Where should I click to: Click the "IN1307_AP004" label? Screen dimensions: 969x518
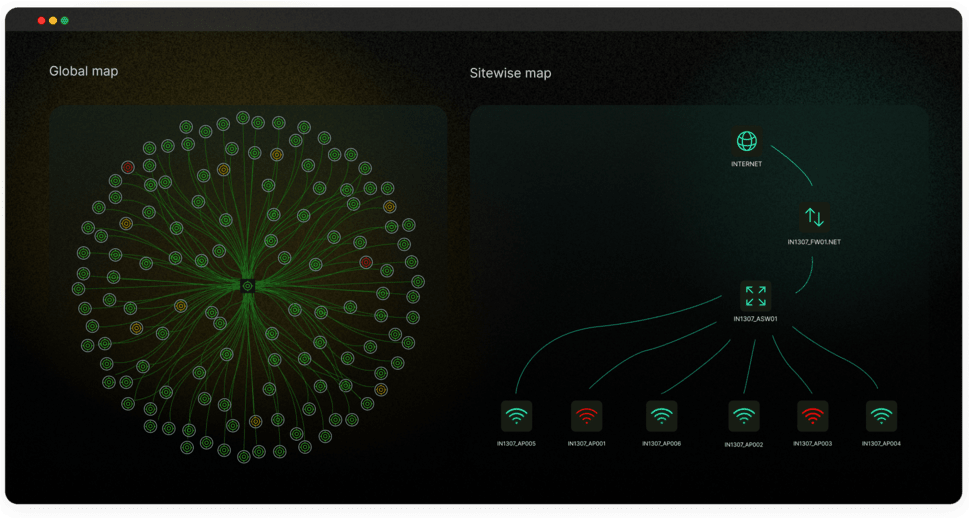881,444
